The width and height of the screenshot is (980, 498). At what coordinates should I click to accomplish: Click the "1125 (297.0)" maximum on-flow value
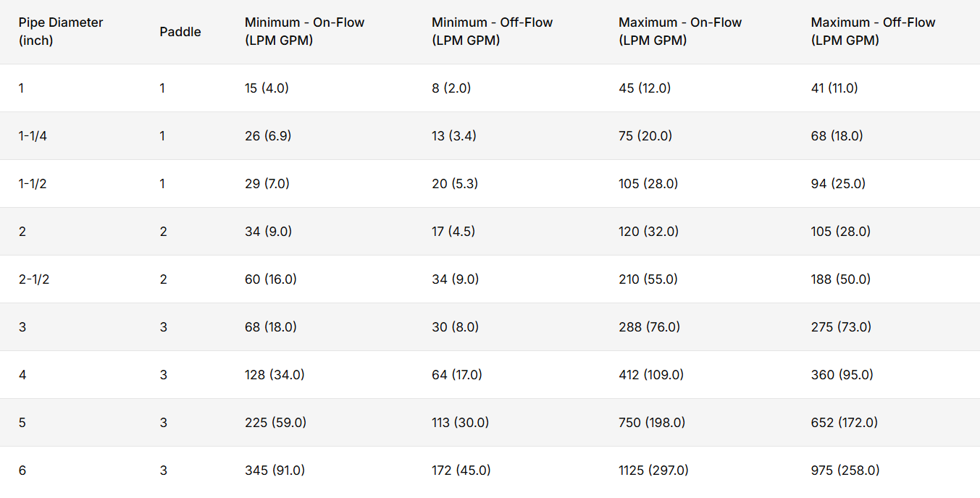click(653, 470)
